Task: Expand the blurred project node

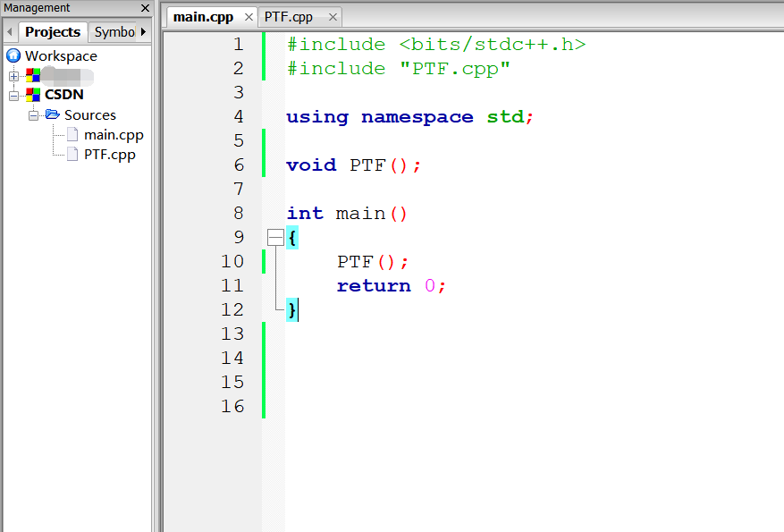Action: [14, 77]
